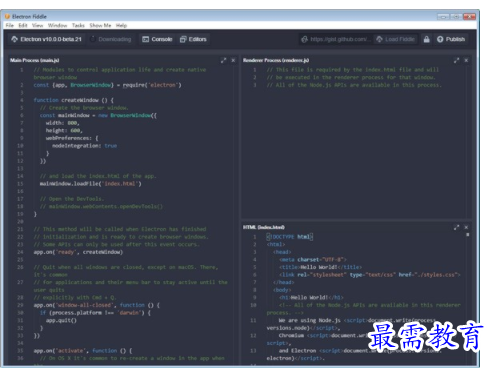
Task: Open the Editors dropdown
Action: tap(193, 39)
